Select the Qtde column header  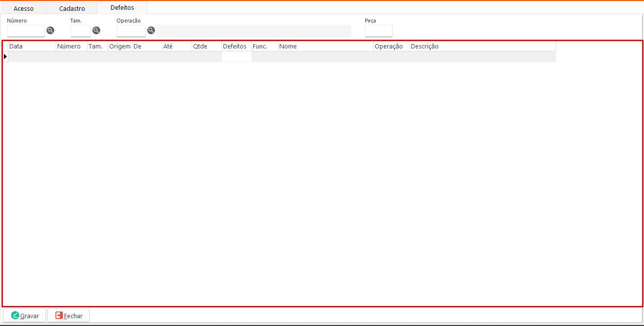click(206, 47)
